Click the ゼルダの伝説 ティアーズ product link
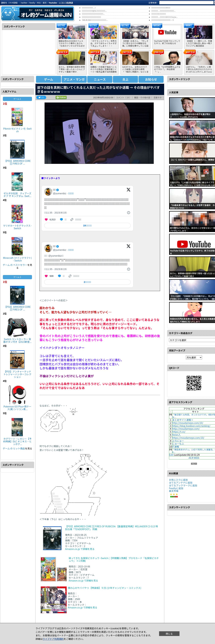 pos(17,194)
